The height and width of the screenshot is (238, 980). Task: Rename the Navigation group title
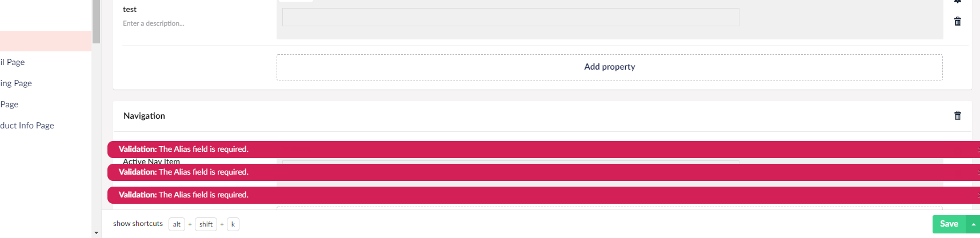[144, 116]
